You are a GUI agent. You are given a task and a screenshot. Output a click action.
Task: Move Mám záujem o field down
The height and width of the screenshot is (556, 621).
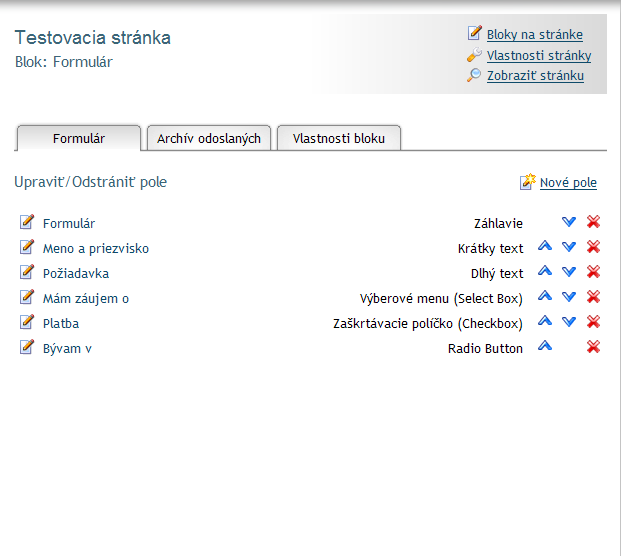(569, 297)
